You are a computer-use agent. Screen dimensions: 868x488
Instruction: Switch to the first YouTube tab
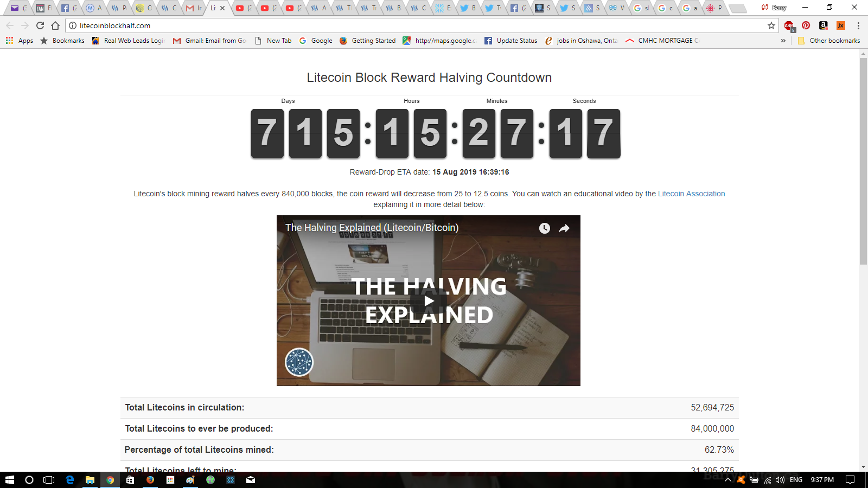[244, 8]
